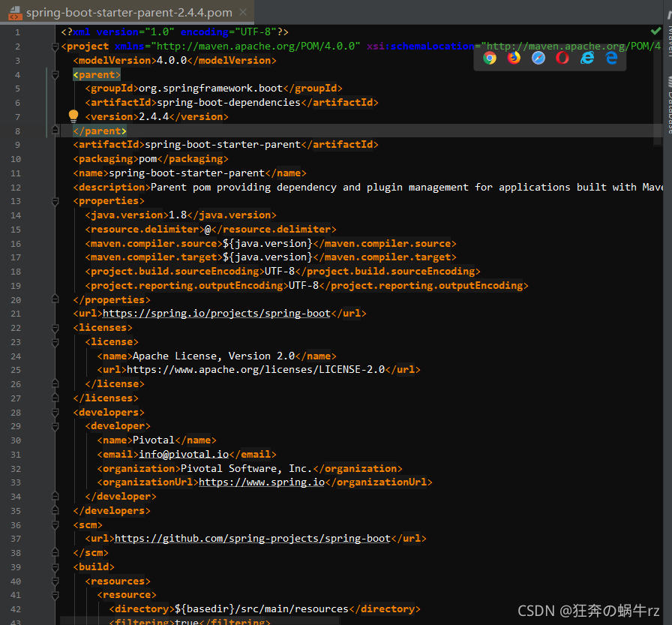This screenshot has width=672, height=625.
Task: Open file in Safari browser icon
Action: (538, 58)
